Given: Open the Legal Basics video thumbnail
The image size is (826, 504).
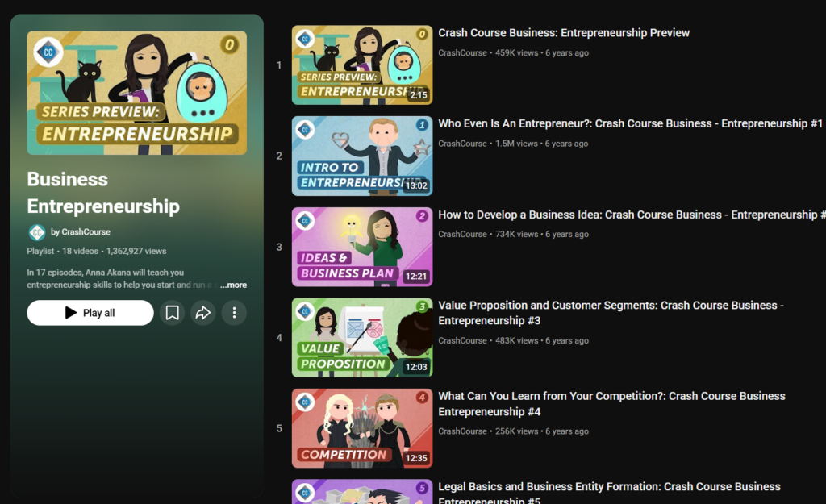Looking at the screenshot, I should click(x=362, y=492).
